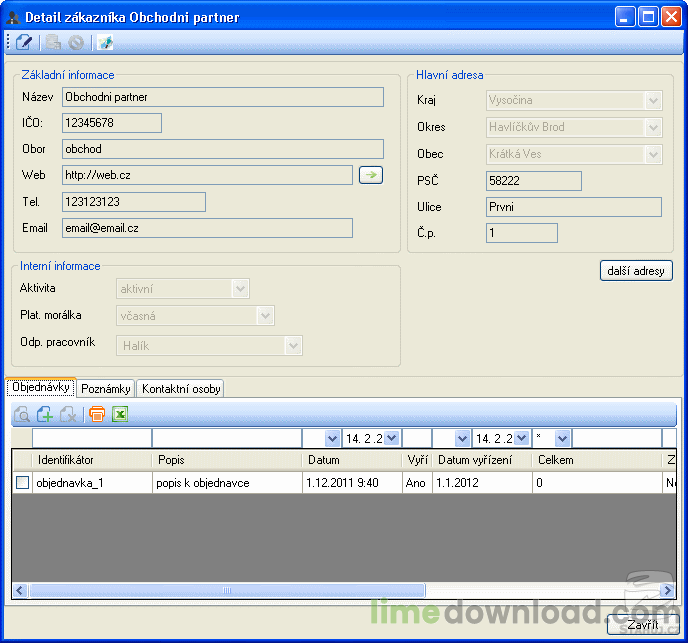This screenshot has width=688, height=643.
Task: Open the Odp. pracovník dropdown
Action: [293, 345]
